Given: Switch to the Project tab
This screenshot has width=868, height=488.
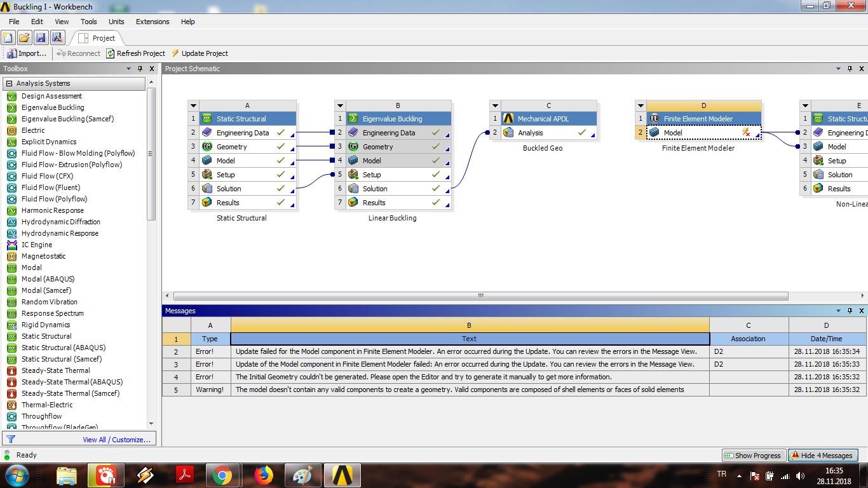Looking at the screenshot, I should (x=97, y=38).
